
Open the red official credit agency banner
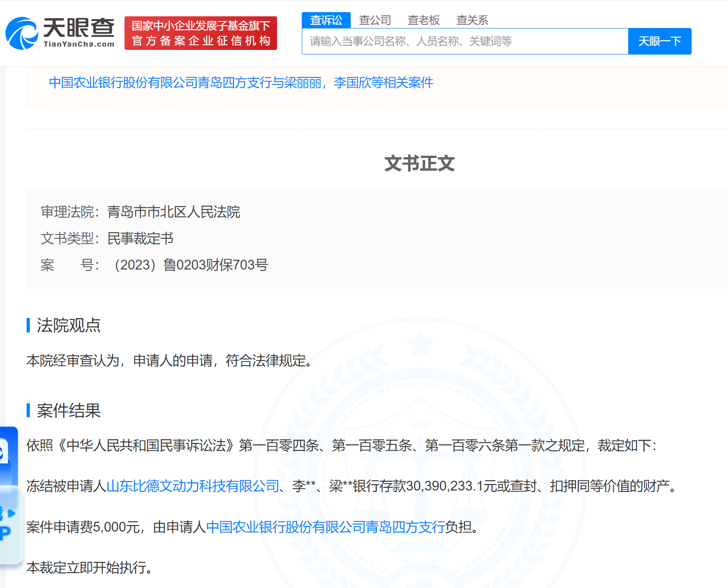[x=201, y=33]
